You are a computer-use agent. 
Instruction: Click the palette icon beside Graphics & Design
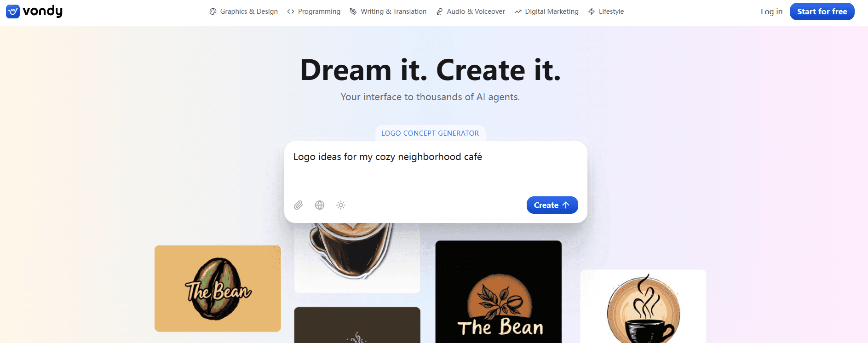tap(213, 11)
